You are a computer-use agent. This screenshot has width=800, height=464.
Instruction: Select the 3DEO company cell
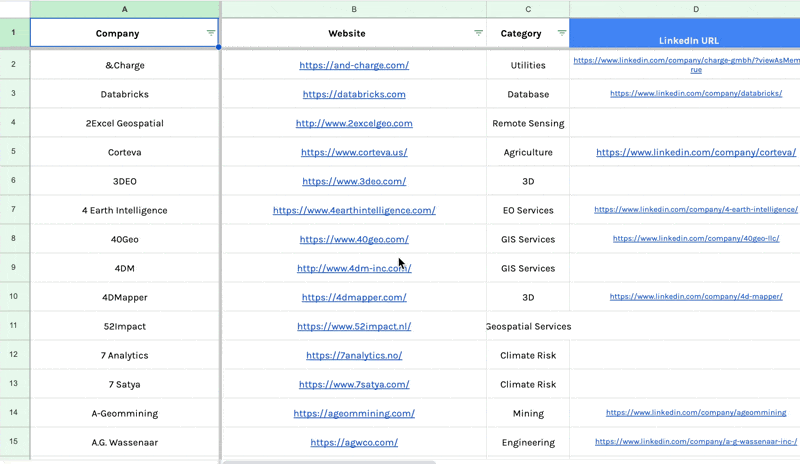124,181
